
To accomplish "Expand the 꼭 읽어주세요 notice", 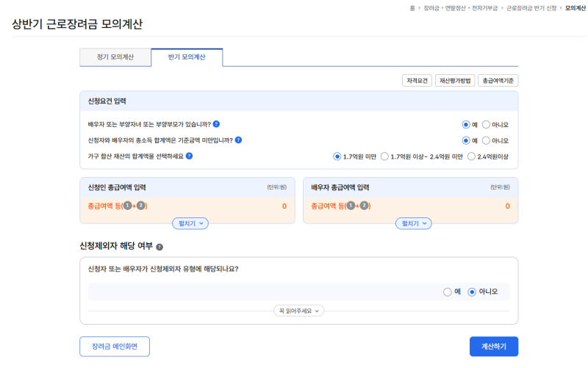I will pos(299,311).
